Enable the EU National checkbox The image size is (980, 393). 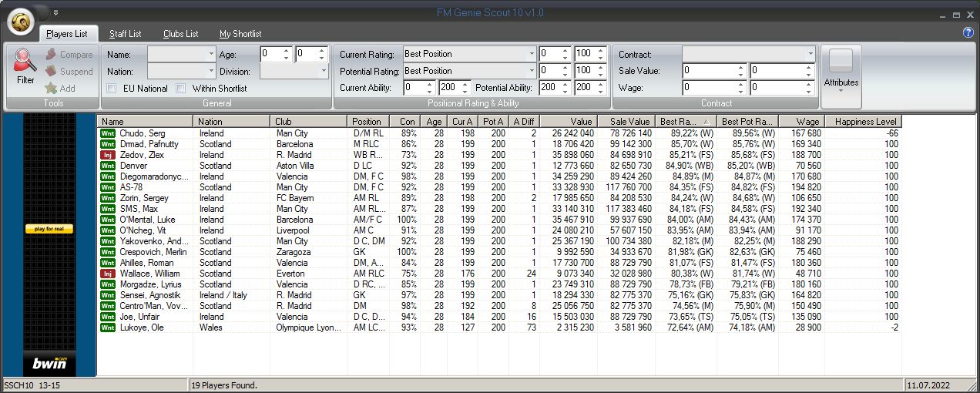point(111,89)
